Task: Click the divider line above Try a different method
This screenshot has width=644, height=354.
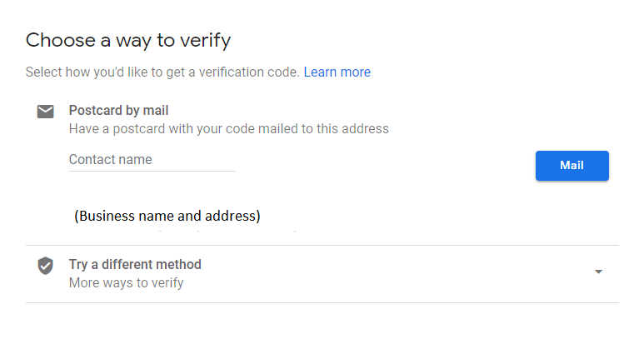Action: tap(322, 246)
